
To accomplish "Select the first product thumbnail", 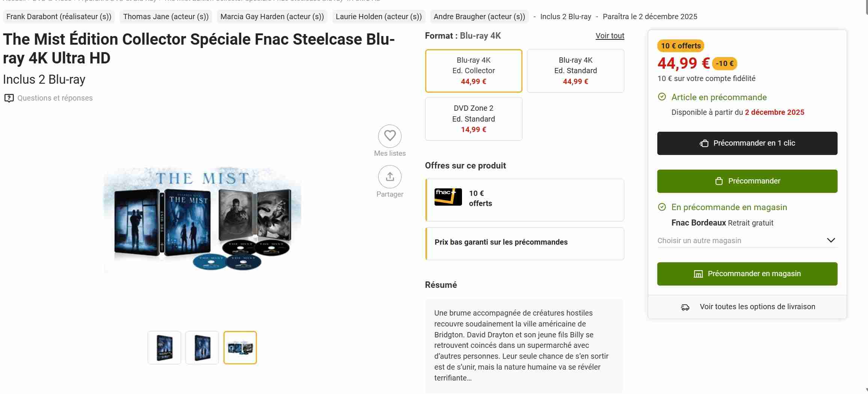I will (x=164, y=347).
